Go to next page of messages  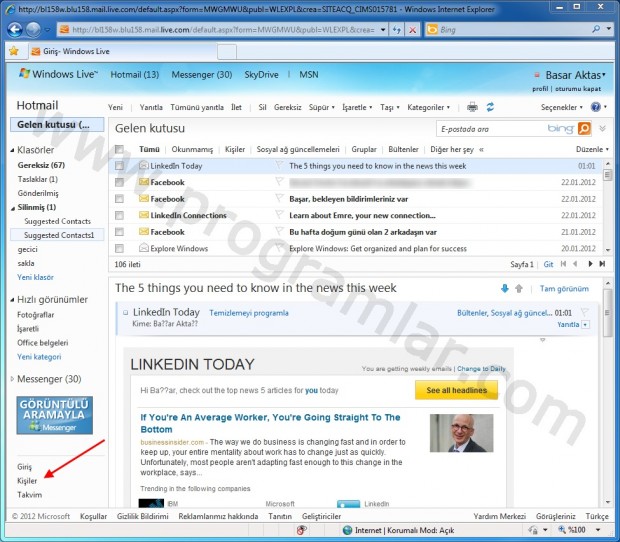point(590,264)
